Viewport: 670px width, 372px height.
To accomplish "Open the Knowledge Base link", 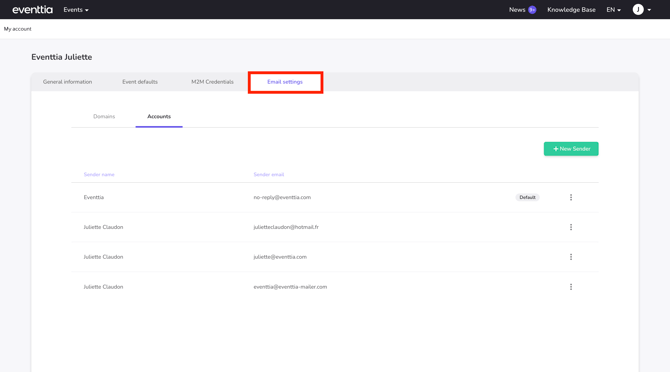I will pos(571,9).
